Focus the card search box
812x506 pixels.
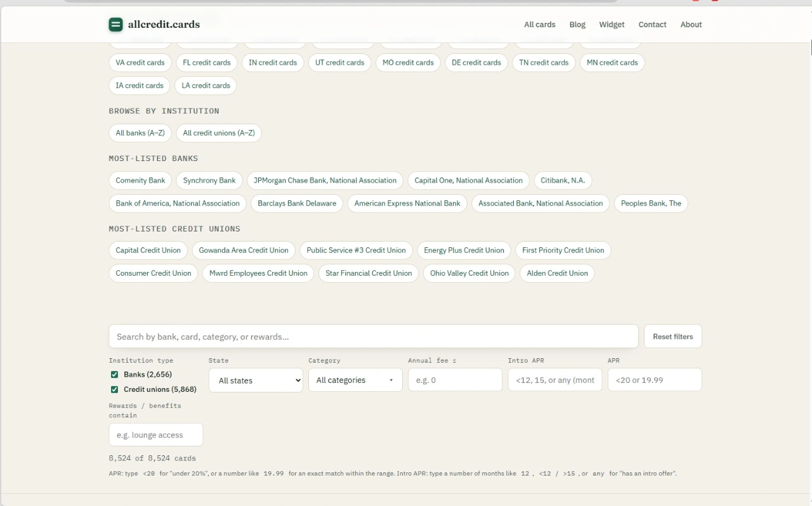374,337
